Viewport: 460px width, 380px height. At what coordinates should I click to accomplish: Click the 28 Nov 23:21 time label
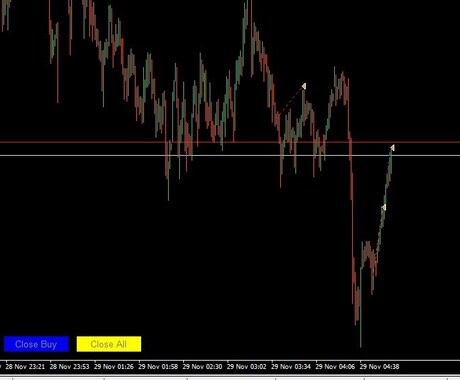(25, 367)
